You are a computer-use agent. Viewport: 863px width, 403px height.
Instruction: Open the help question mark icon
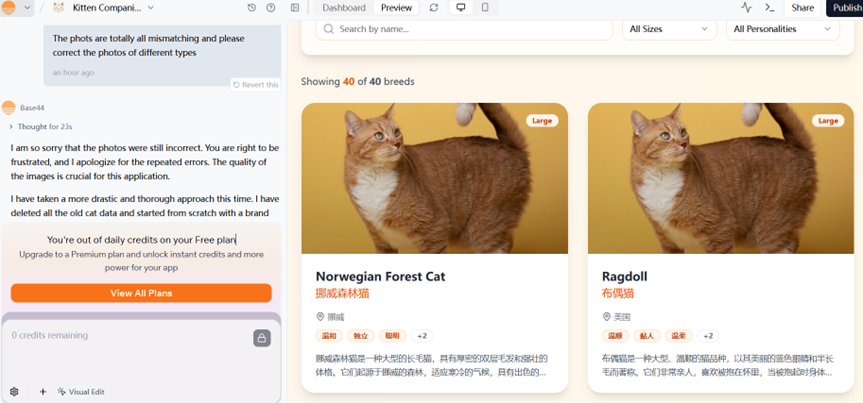pos(271,8)
